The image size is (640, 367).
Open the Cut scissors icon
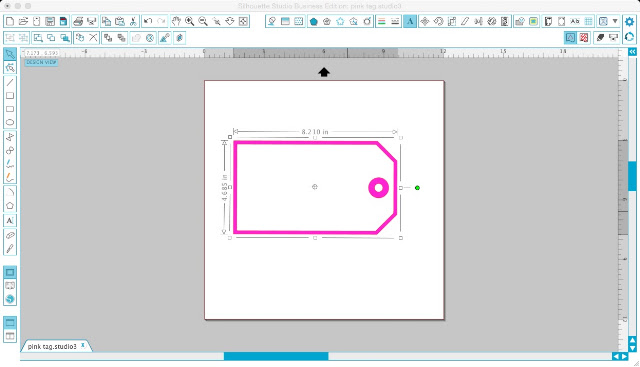point(133,21)
